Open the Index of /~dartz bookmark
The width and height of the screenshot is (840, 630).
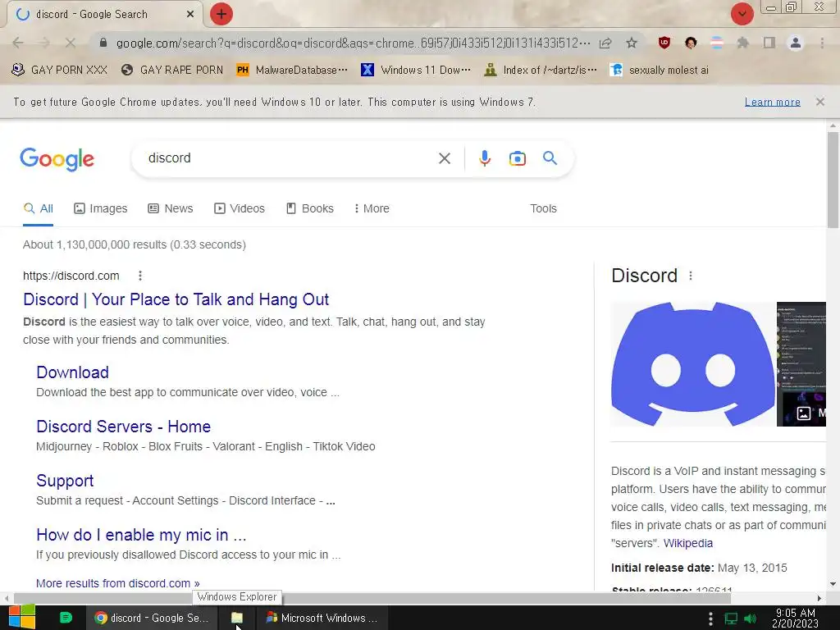[x=540, y=70]
